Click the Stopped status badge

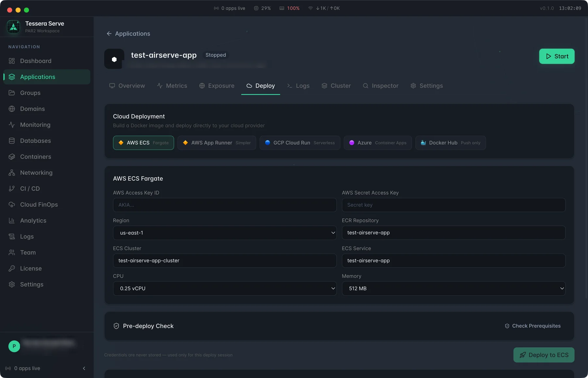click(x=216, y=55)
